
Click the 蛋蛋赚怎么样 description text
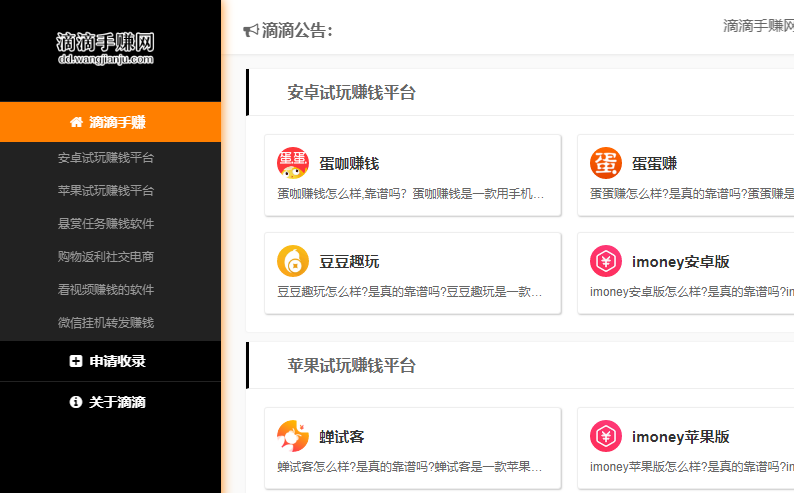[x=692, y=194]
